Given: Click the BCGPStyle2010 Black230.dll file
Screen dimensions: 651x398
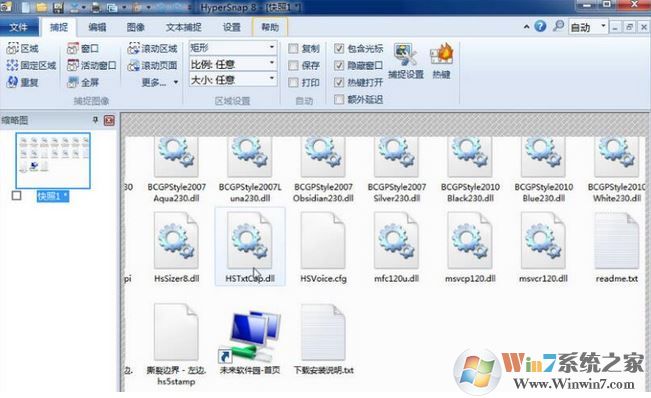Looking at the screenshot, I should coord(470,170).
